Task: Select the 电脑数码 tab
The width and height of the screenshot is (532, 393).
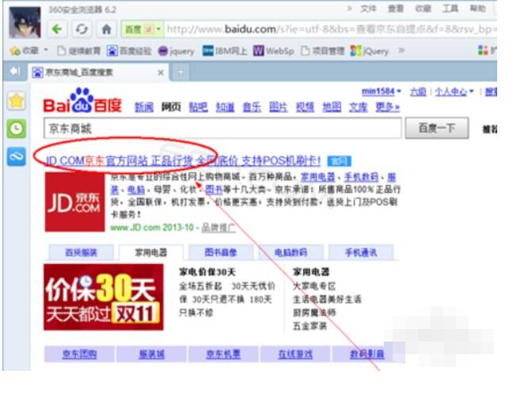Action: pos(291,252)
